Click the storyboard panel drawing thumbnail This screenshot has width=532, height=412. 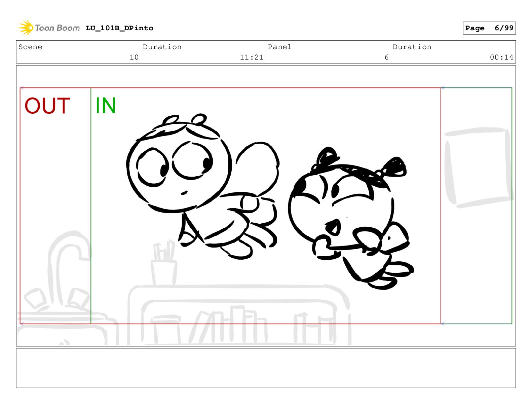coord(266,206)
